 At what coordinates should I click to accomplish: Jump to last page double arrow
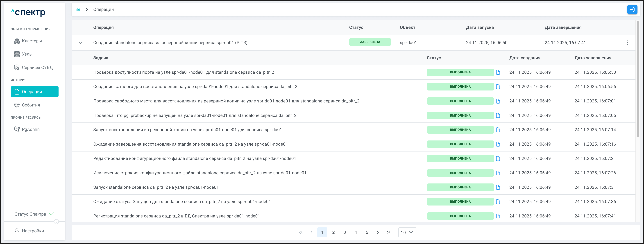pos(388,232)
